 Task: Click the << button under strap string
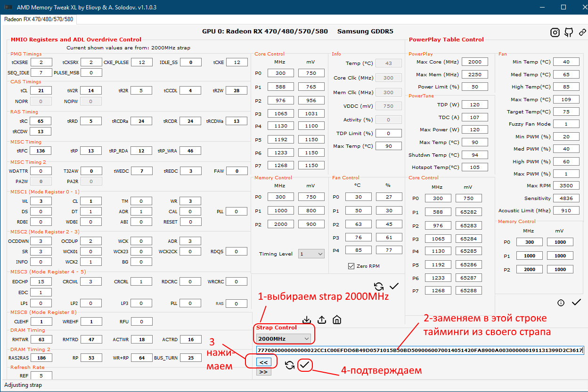[263, 362]
